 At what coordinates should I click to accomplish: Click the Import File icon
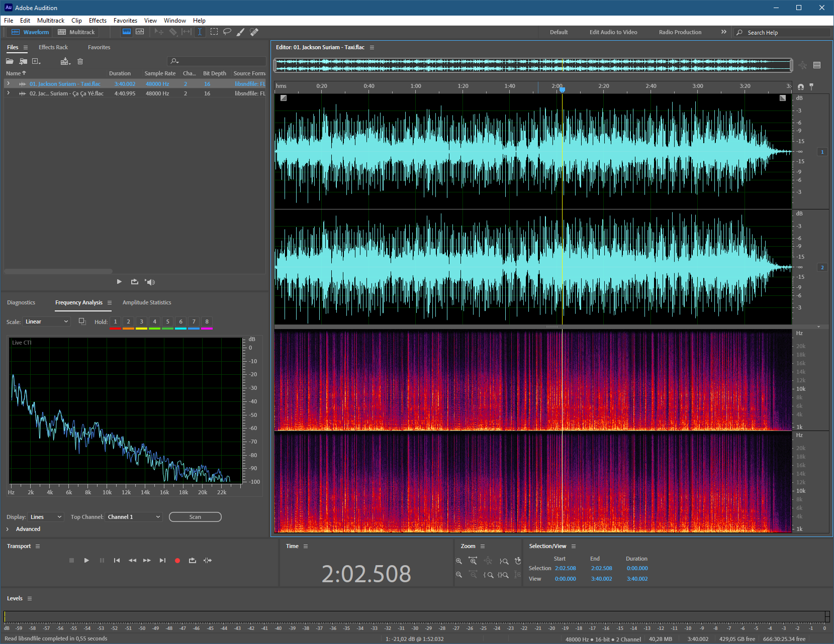click(23, 61)
